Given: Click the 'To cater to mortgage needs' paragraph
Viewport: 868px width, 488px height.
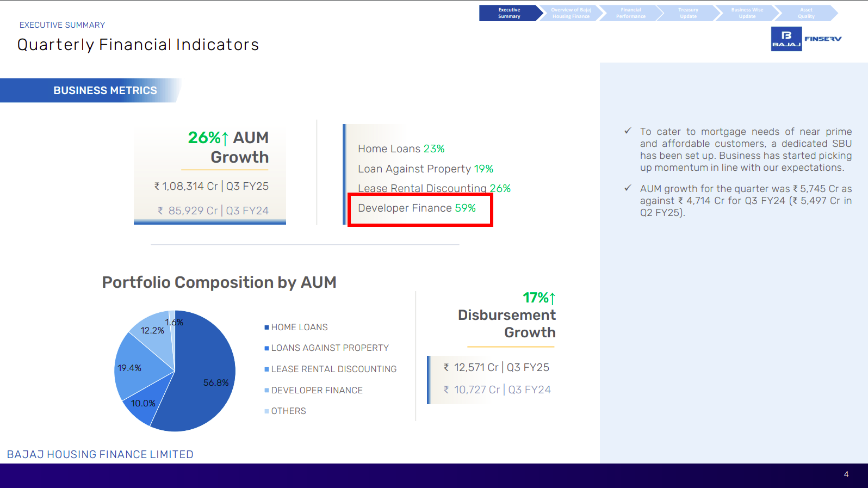Looking at the screenshot, I should point(746,150).
